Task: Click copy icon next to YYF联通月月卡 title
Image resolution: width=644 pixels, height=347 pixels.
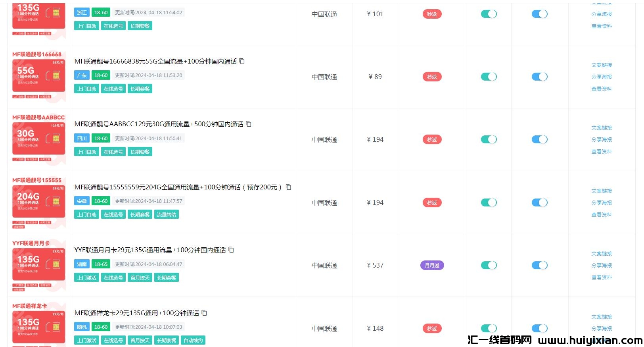Action: coord(231,250)
